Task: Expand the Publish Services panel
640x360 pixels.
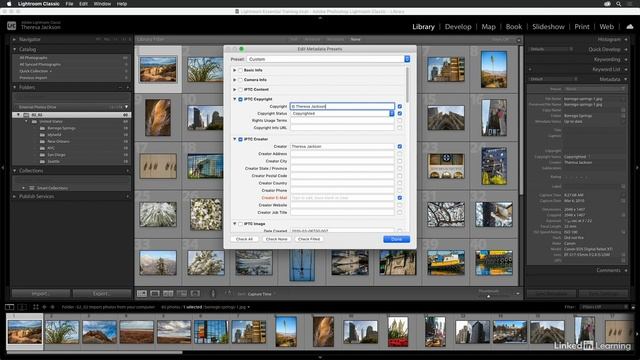Action: (x=14, y=196)
